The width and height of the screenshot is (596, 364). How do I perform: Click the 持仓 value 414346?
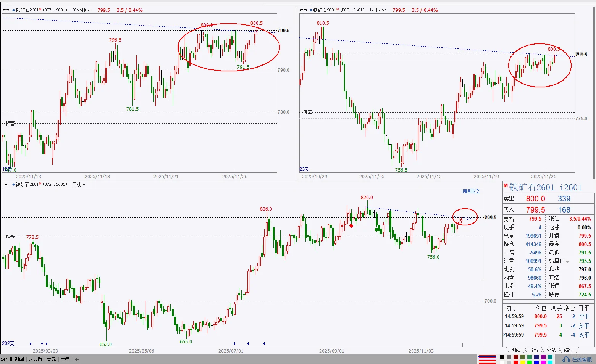(533, 245)
